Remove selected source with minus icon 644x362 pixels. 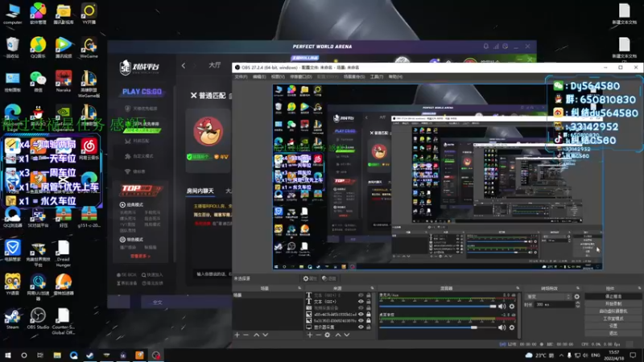coord(318,335)
